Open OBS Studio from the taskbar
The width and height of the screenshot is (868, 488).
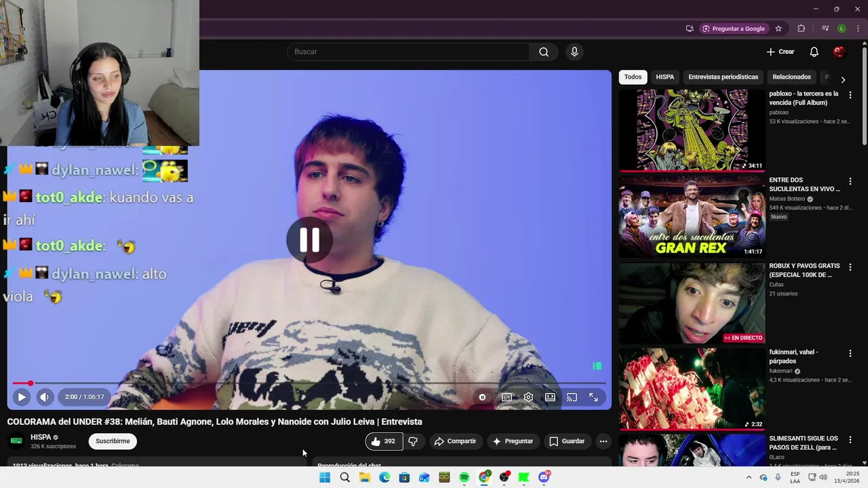point(504,477)
